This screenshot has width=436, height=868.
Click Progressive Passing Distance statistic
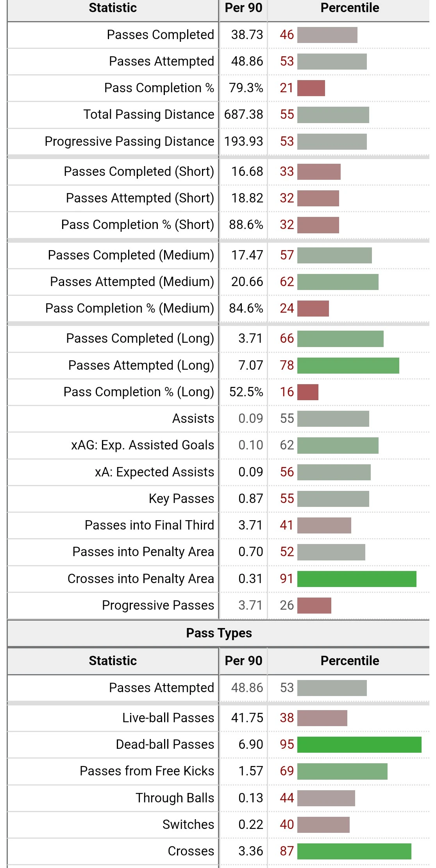pyautogui.click(x=129, y=141)
